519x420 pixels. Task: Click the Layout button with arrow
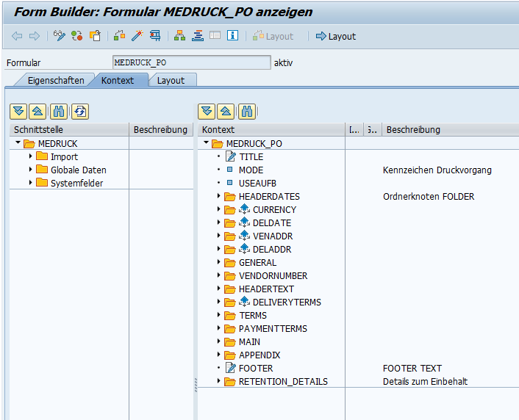pos(335,36)
